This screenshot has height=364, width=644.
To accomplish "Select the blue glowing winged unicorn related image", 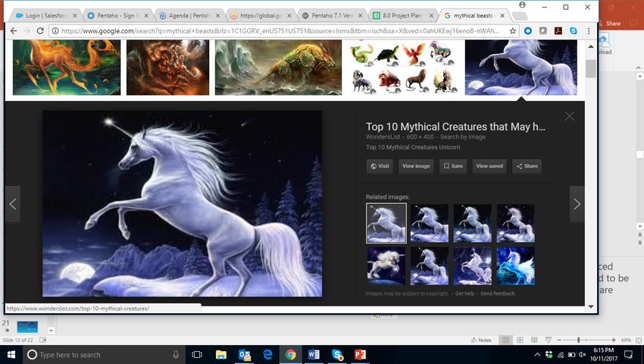I will pos(515,265).
